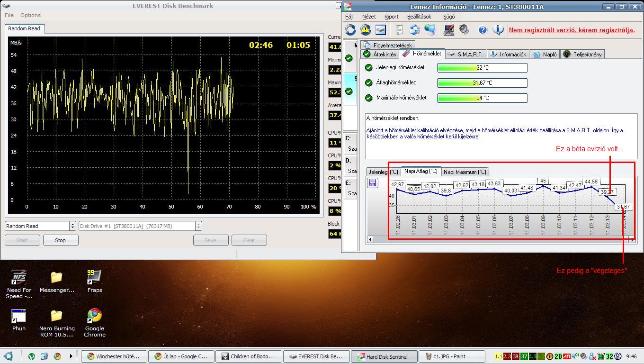Switch to the Napló tab
644x364 pixels.
pyautogui.click(x=545, y=54)
